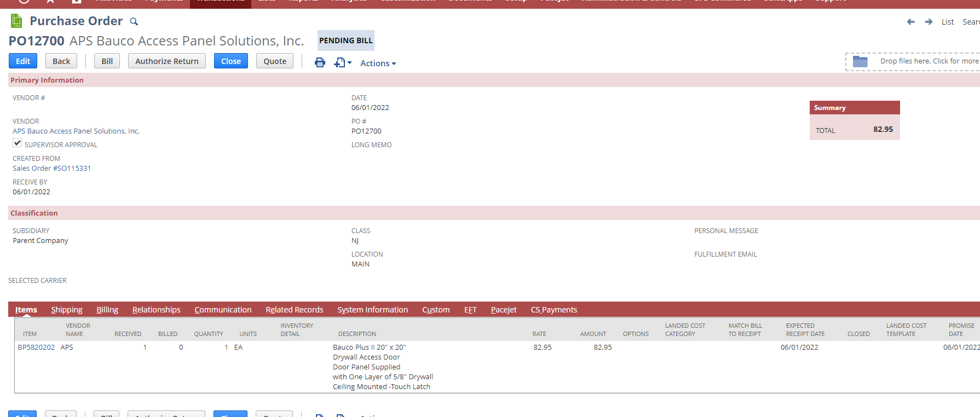Open the Relationships tab
The image size is (980, 417).
tap(157, 310)
